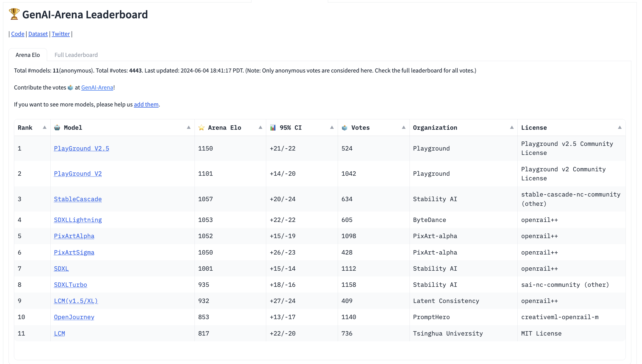Open the SDXLTurbo model link

pyautogui.click(x=71, y=285)
